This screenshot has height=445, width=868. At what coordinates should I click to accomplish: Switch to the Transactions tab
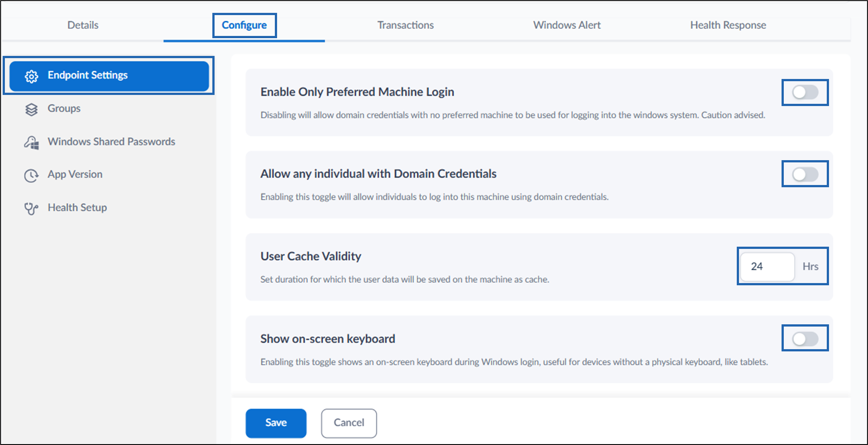(406, 25)
